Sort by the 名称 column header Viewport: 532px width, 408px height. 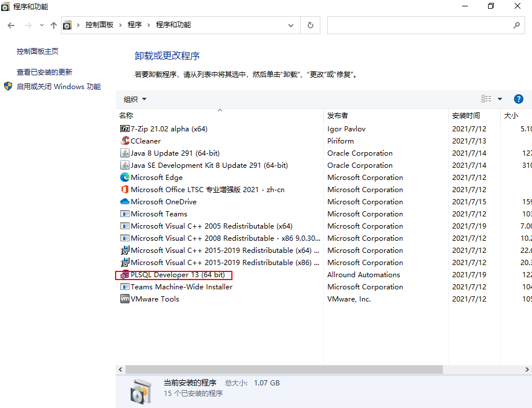click(219, 115)
